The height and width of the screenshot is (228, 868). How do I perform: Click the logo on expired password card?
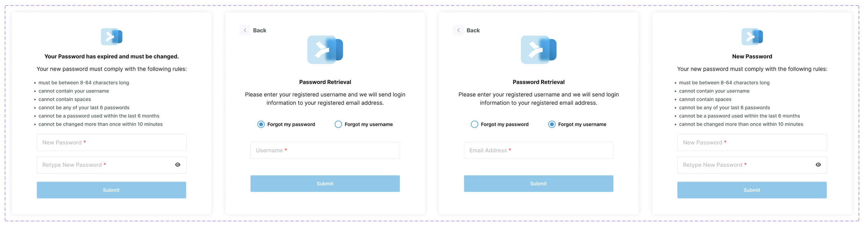coord(111,37)
